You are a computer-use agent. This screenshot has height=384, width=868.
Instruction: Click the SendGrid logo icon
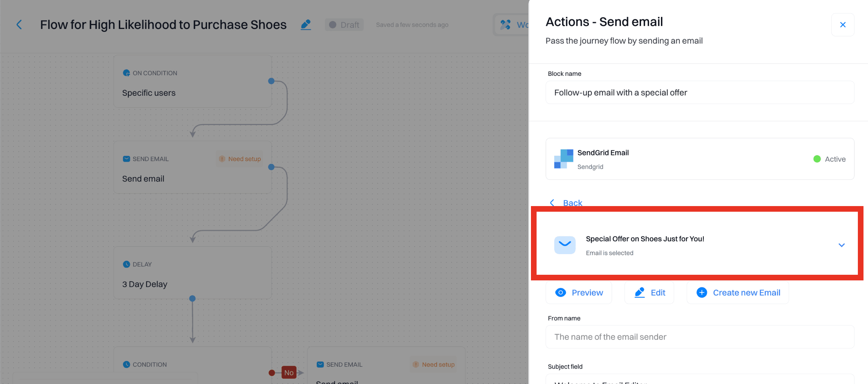[x=564, y=159]
